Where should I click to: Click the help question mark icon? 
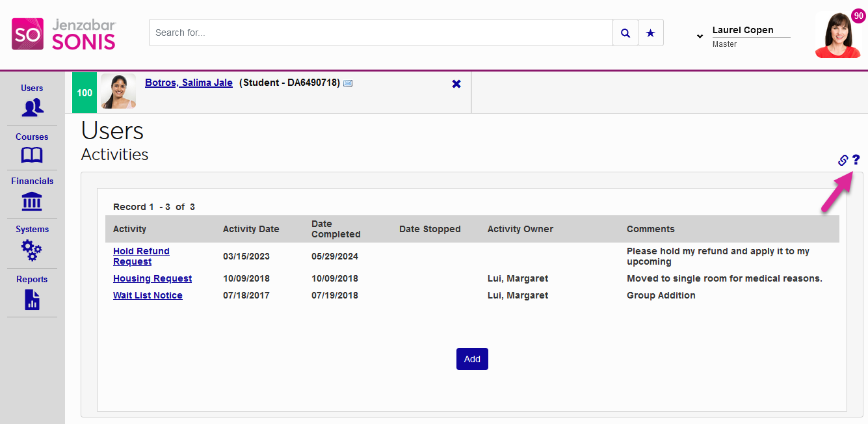click(856, 159)
